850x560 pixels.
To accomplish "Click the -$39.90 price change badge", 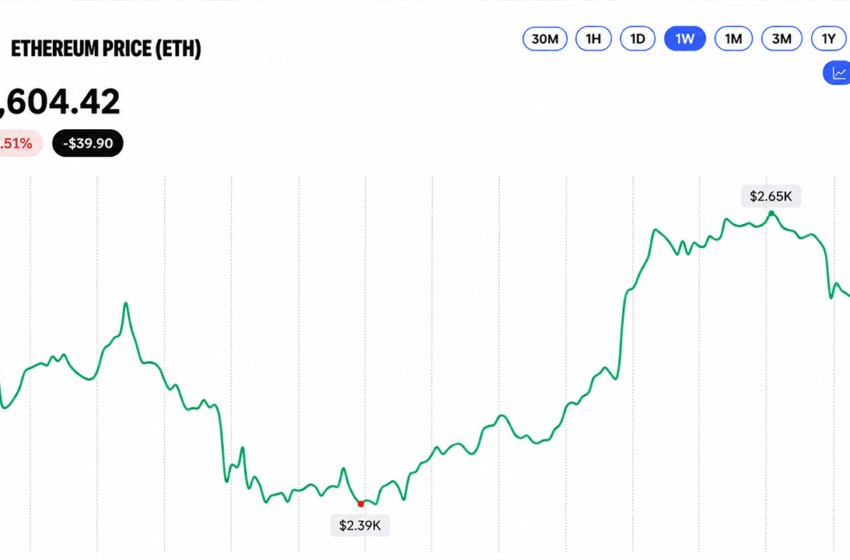I will tap(88, 143).
